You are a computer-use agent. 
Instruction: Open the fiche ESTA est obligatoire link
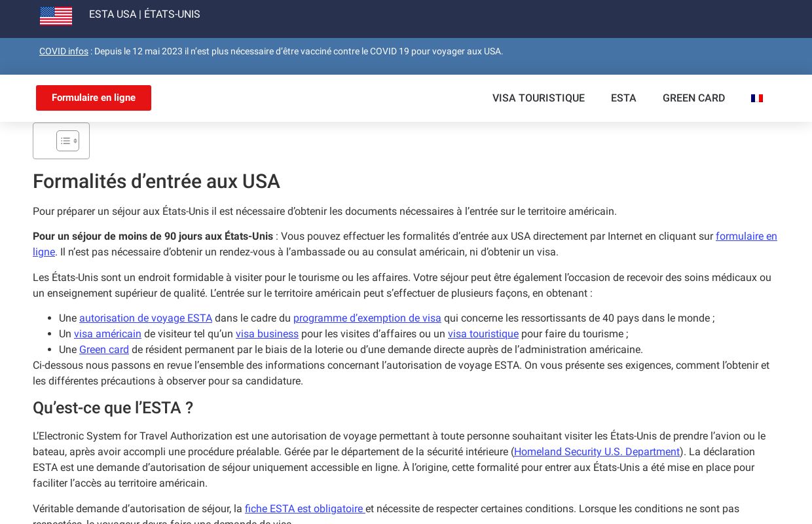click(304, 509)
